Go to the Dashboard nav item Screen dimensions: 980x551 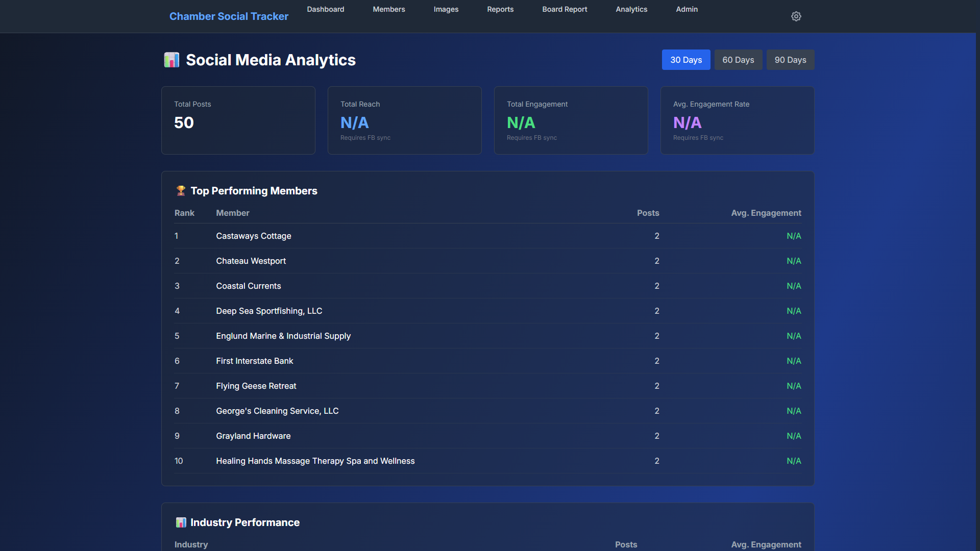pyautogui.click(x=326, y=9)
